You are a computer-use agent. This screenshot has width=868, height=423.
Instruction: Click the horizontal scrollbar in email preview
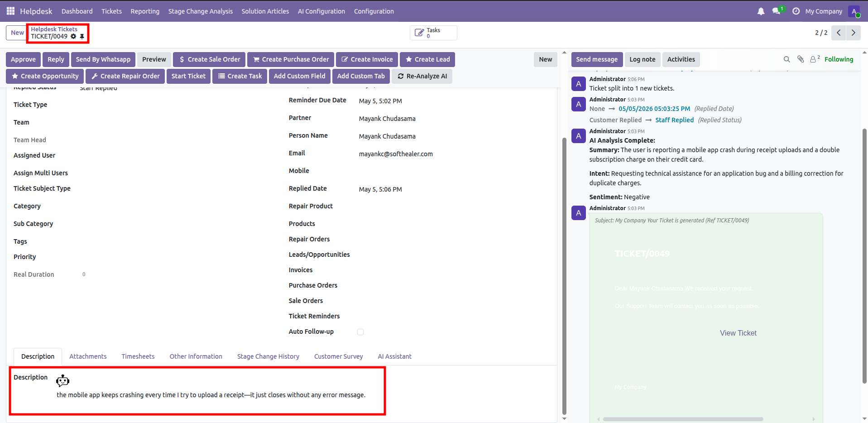[x=683, y=419]
